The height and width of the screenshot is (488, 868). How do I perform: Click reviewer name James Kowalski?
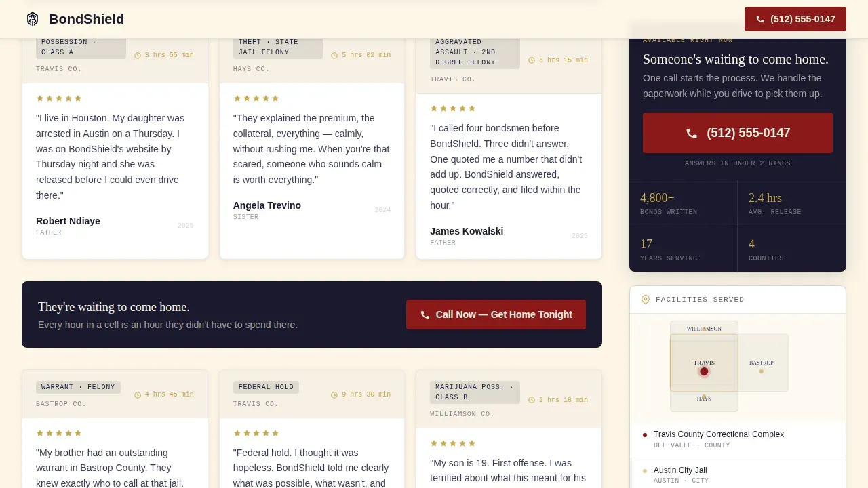pos(467,231)
